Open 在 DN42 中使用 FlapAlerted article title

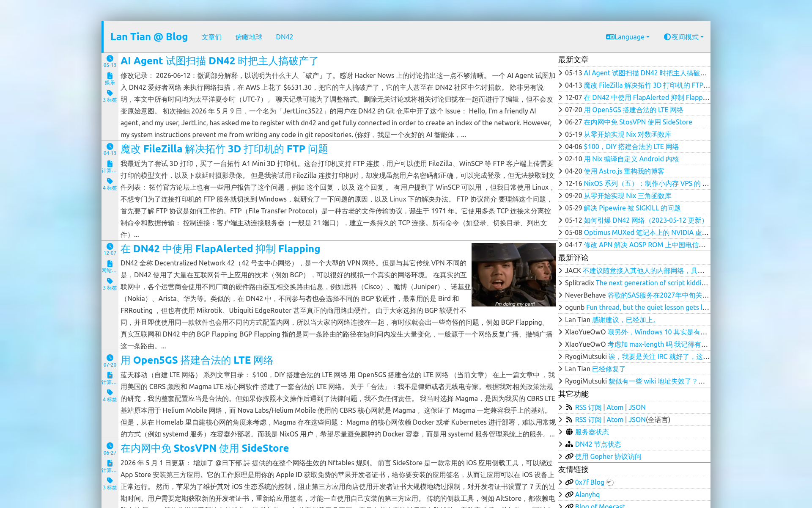coord(220,249)
